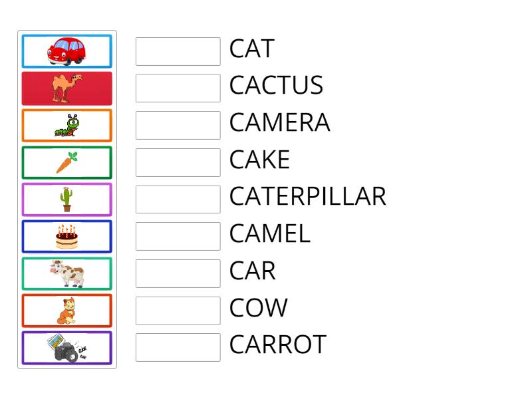Select the CACTUS label

(x=276, y=86)
